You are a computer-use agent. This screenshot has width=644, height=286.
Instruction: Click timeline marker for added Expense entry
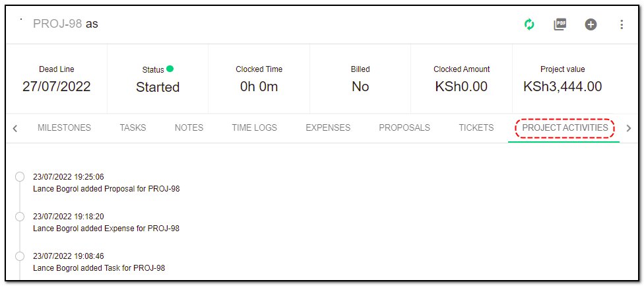click(20, 217)
